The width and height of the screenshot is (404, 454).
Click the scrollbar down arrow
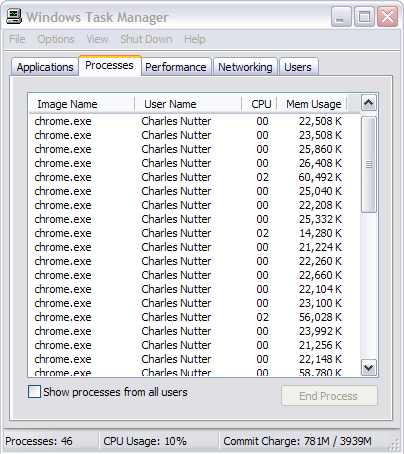369,368
